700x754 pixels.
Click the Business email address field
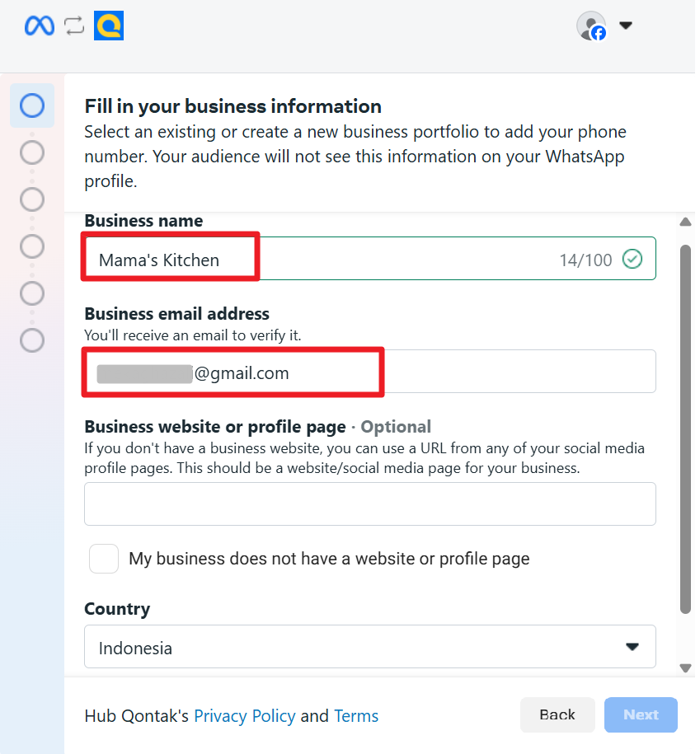coord(369,372)
